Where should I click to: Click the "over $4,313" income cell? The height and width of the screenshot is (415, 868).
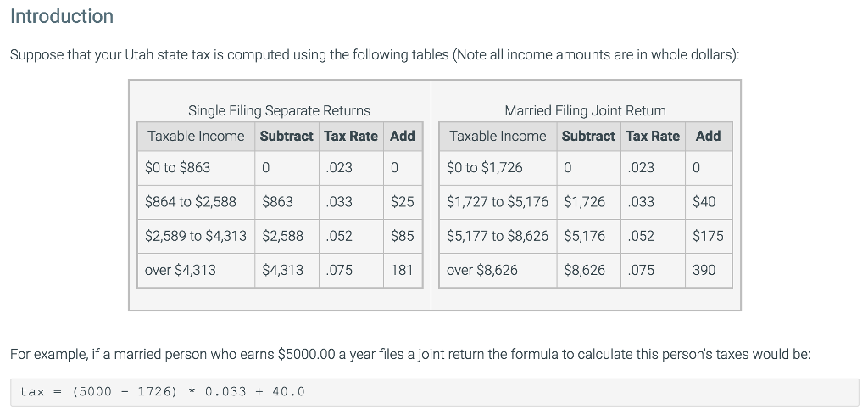[x=181, y=270]
